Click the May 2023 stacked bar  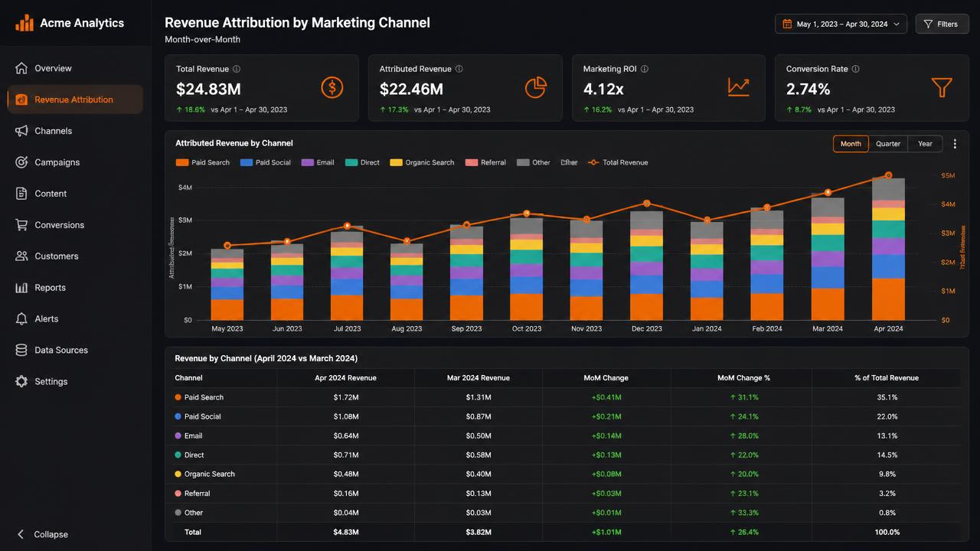coord(227,285)
